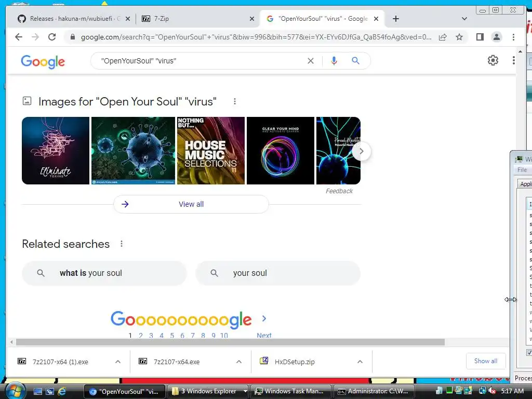
Task: Open Administrator command prompt taskbar item
Action: pos(374,391)
